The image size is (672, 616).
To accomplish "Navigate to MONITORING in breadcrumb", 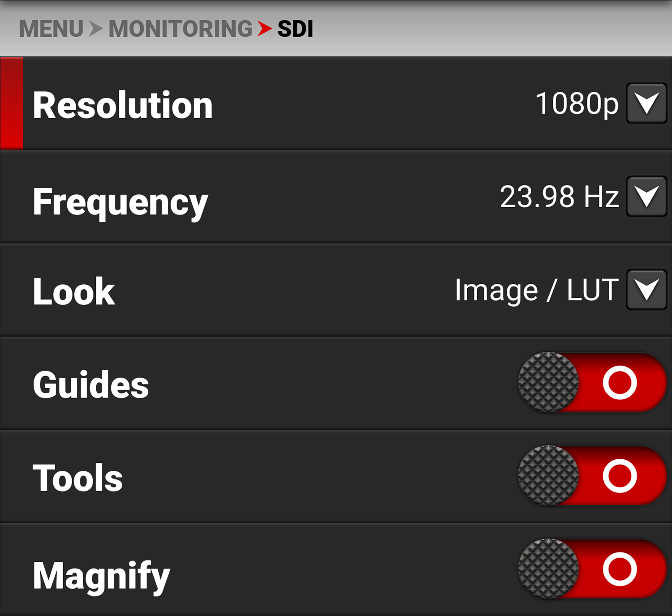I will 181,29.
